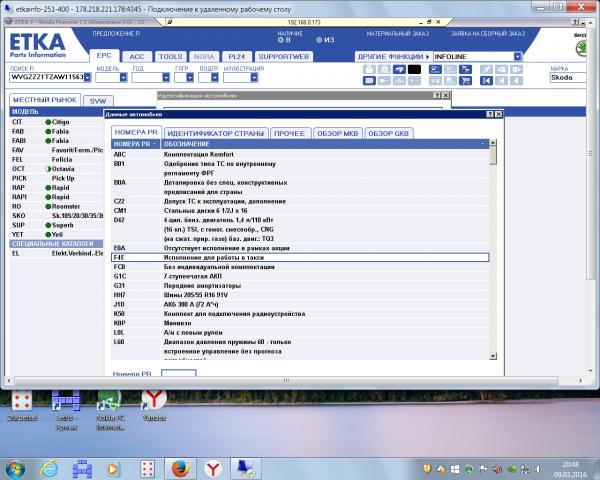Select the Yeti model row

57,234
